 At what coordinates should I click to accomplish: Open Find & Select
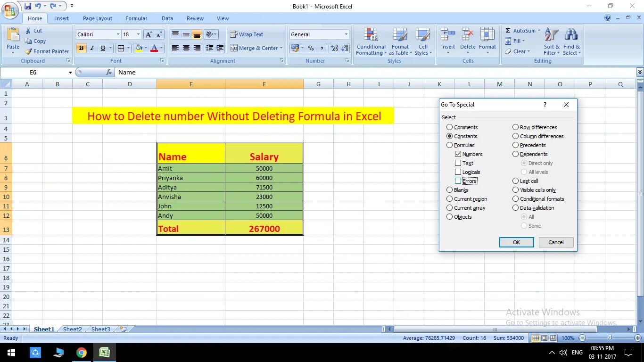tap(571, 41)
